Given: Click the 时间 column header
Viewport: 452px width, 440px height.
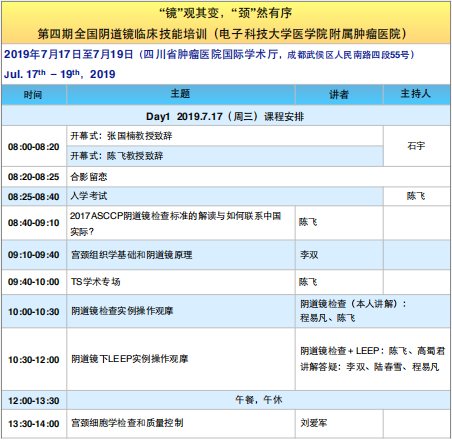Looking at the screenshot, I should click(x=34, y=95).
